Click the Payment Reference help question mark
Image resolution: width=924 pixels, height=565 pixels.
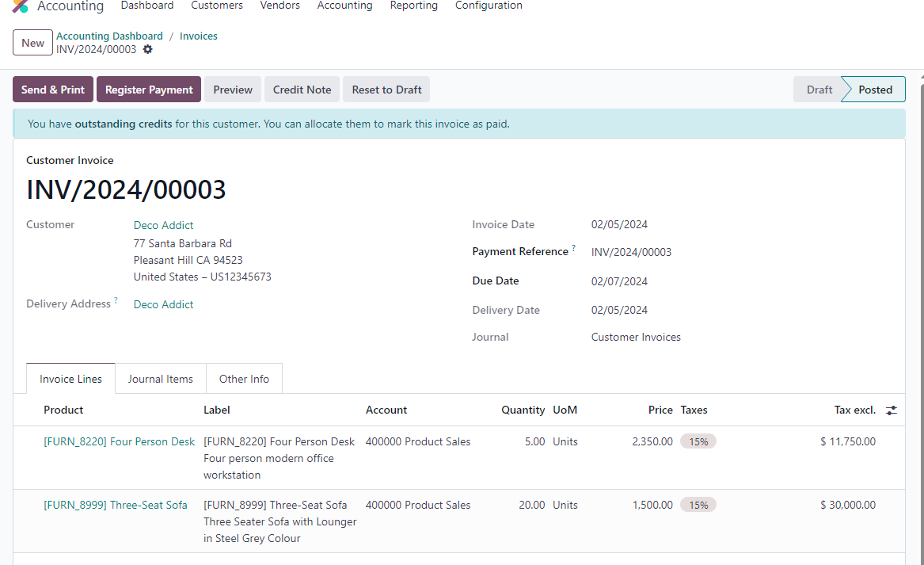[573, 248]
